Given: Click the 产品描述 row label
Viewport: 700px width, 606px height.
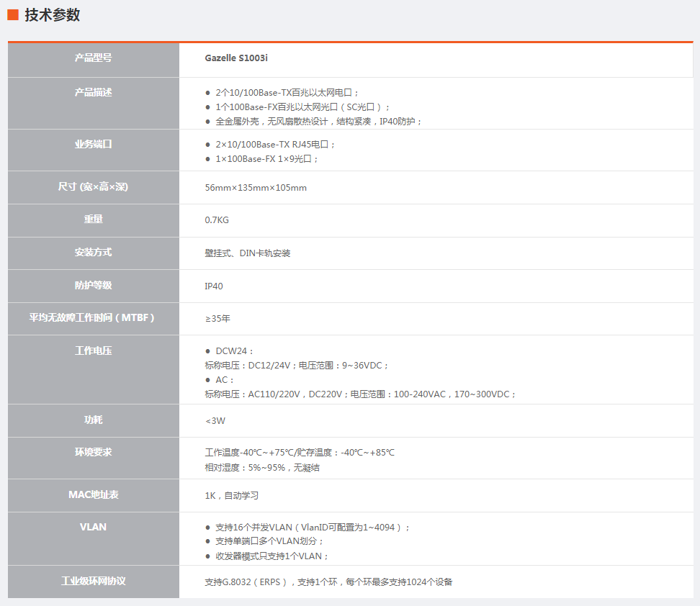Looking at the screenshot, I should point(94,92).
